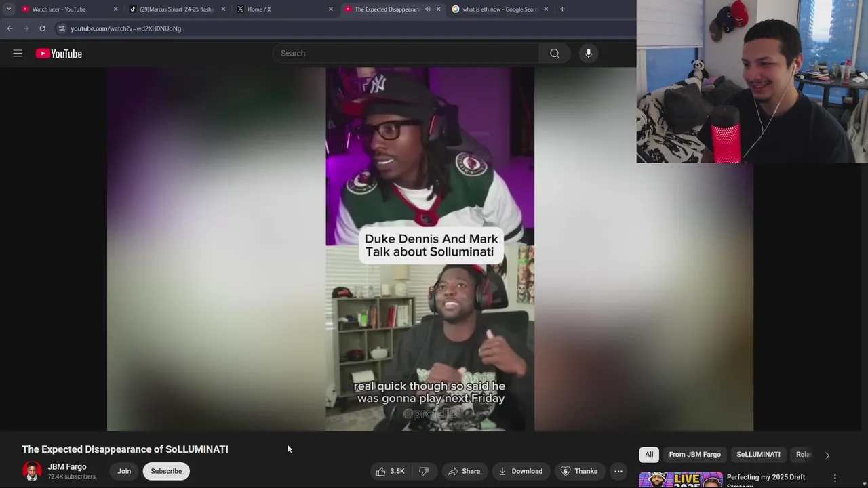868x488 pixels.
Task: View site information icon in the address bar
Action: (62, 28)
